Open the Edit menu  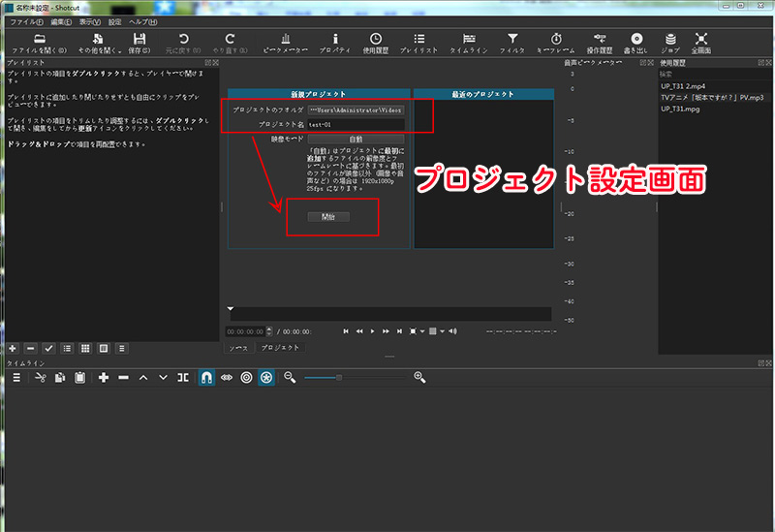point(61,22)
